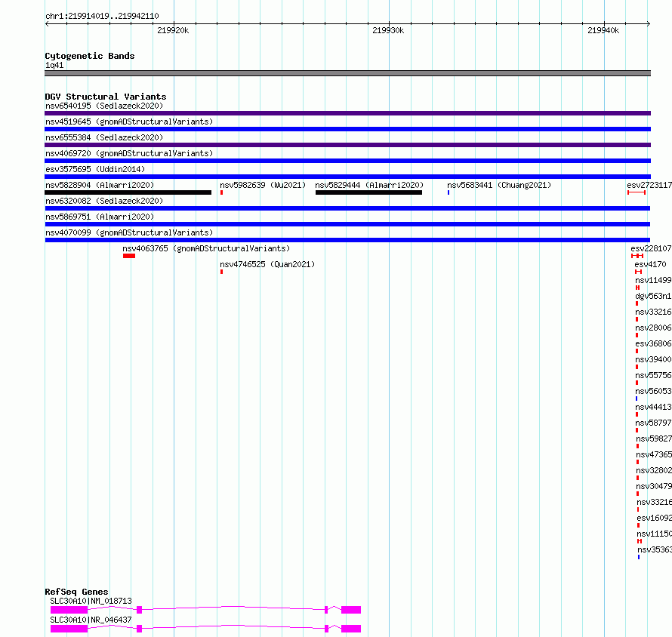Image resolution: width=672 pixels, height=637 pixels.
Task: Click the nsv47365 variant label
Action: pyautogui.click(x=654, y=454)
